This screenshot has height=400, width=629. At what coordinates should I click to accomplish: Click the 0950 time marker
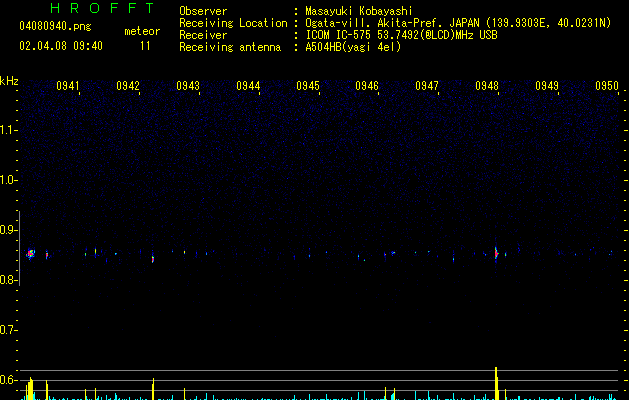[x=607, y=86]
